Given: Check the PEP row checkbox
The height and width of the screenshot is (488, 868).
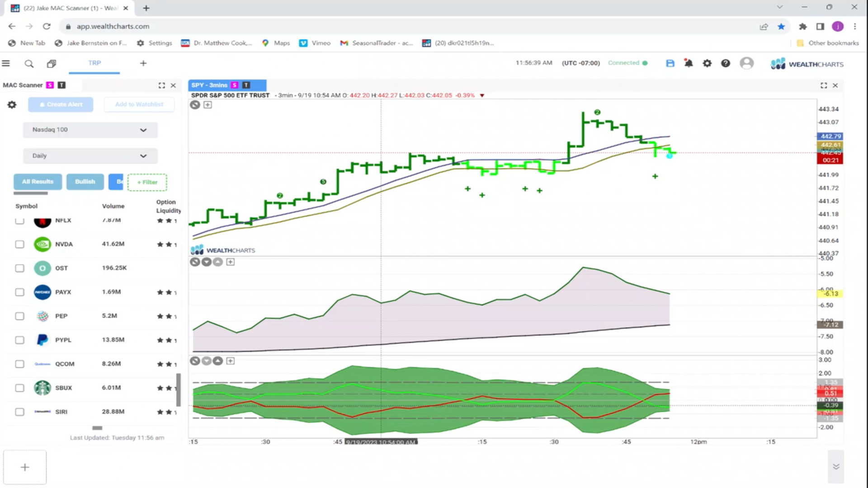Looking at the screenshot, I should 19,316.
